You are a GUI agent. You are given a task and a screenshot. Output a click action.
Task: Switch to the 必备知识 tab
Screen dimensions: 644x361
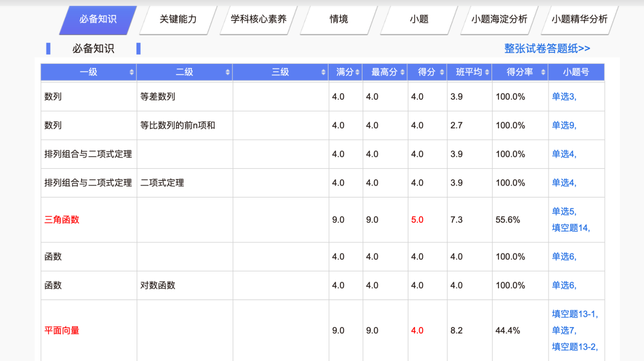[x=98, y=20]
